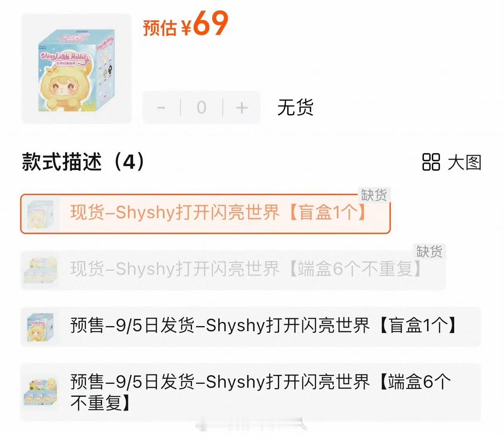The height and width of the screenshot is (436, 504).
Task: Increase quantity with the plus button
Action: click(242, 108)
